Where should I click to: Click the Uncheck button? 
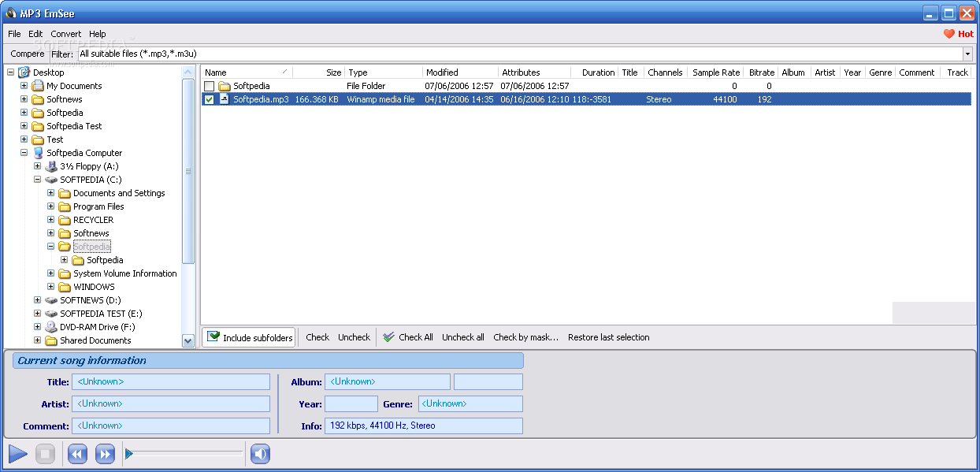click(x=354, y=337)
